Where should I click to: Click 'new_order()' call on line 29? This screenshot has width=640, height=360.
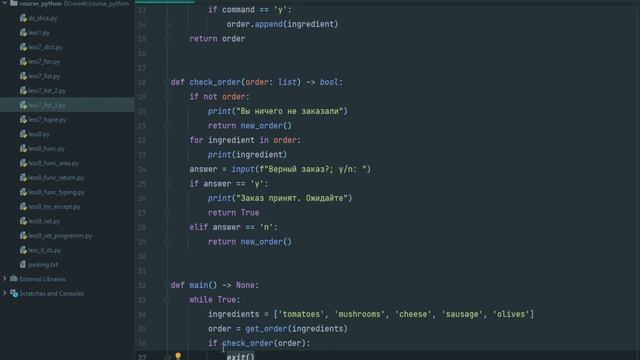(266, 242)
